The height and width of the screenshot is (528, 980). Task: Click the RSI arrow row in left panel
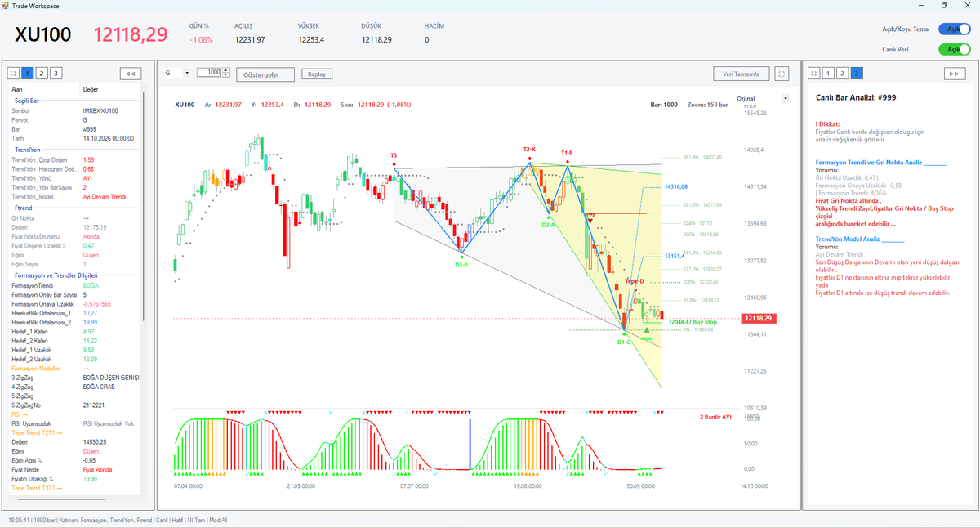(x=75, y=414)
